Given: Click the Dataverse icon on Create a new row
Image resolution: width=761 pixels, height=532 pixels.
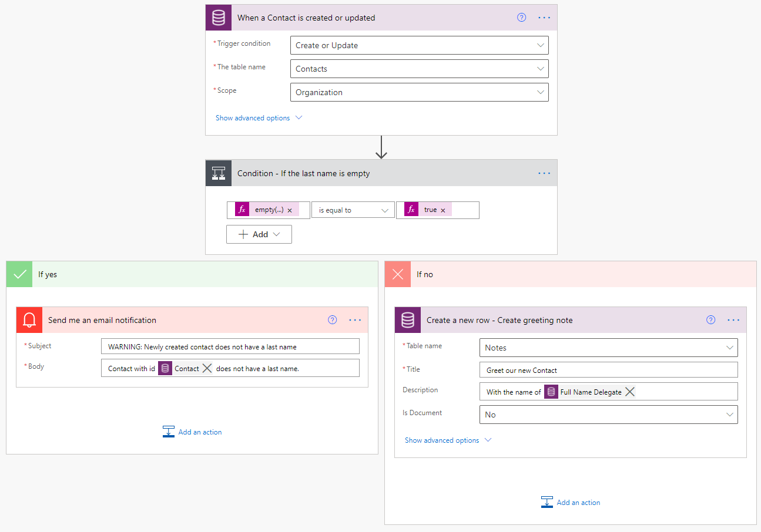Looking at the screenshot, I should pyautogui.click(x=408, y=320).
